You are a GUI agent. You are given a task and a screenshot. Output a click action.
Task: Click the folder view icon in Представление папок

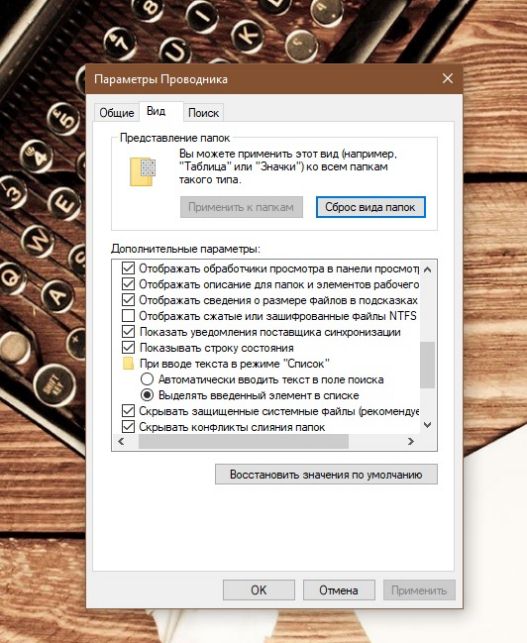pos(143,171)
